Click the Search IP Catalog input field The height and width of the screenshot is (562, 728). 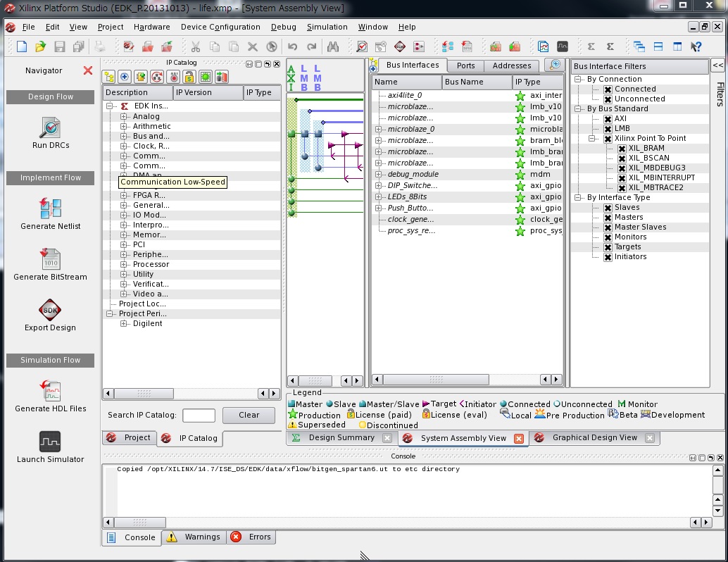click(199, 416)
